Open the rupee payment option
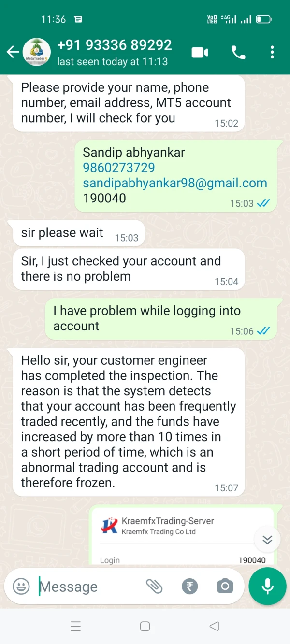 pos(190,587)
